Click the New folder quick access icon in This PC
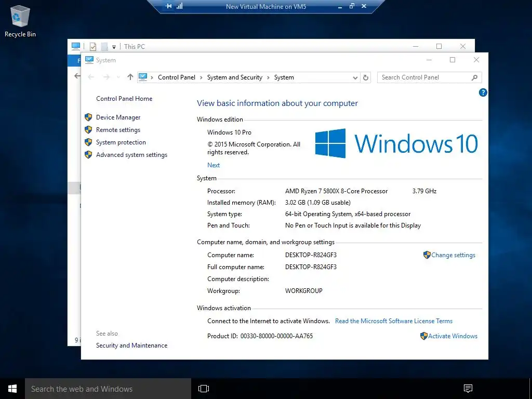The height and width of the screenshot is (399, 532). tap(104, 46)
